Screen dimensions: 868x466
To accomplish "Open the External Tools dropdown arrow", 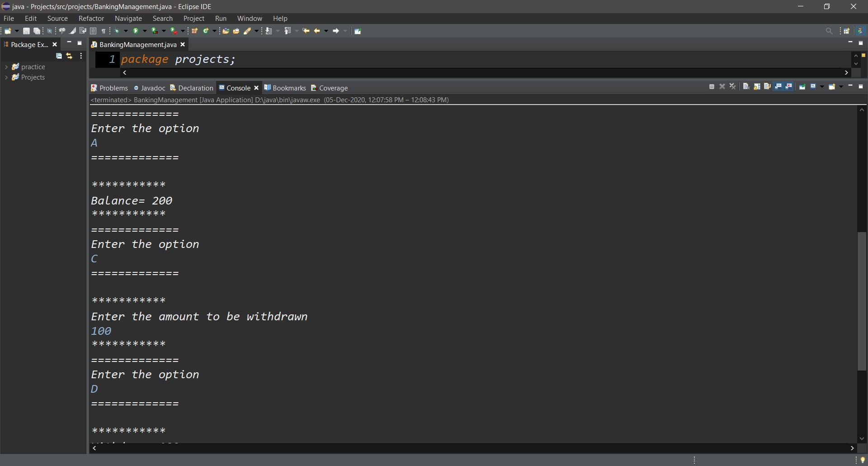I will click(x=183, y=31).
